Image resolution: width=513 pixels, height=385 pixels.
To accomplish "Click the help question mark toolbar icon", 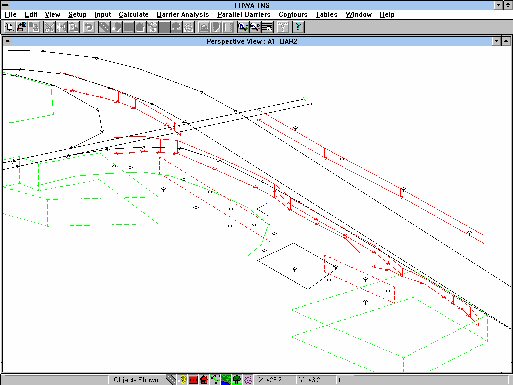I will click(x=298, y=27).
